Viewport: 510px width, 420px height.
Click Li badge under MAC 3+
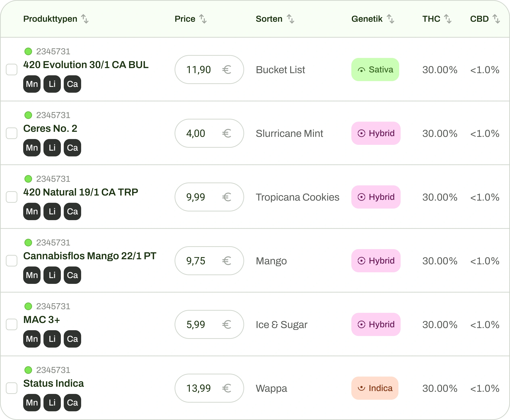coord(52,339)
